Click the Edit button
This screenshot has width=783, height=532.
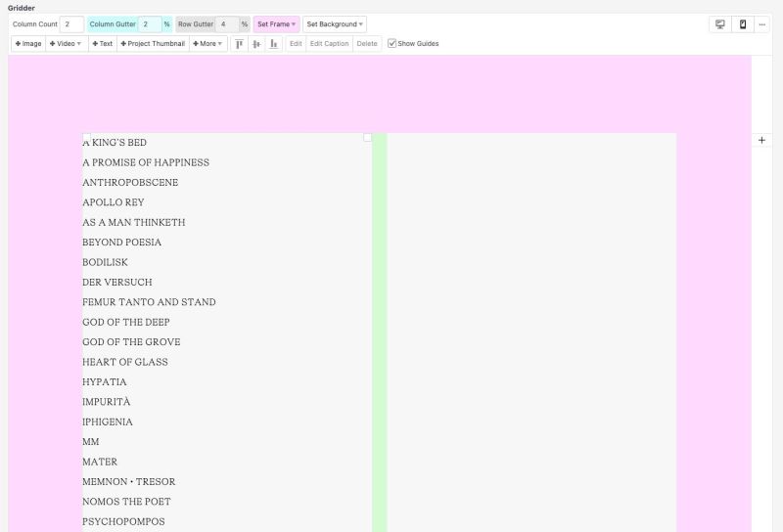(296, 44)
